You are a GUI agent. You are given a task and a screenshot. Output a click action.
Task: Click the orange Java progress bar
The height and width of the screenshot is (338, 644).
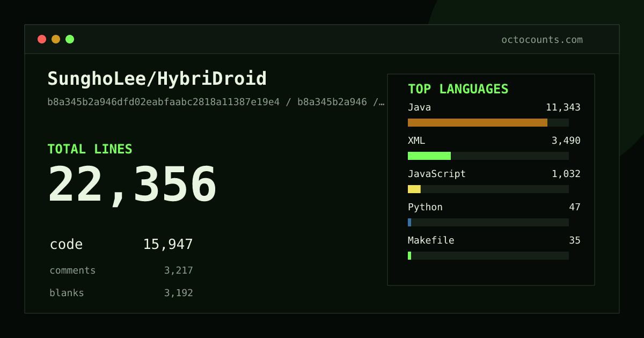point(478,122)
